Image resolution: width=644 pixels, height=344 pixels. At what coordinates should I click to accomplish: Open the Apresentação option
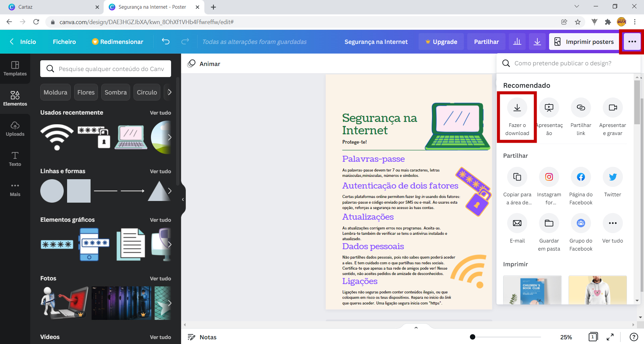(549, 108)
